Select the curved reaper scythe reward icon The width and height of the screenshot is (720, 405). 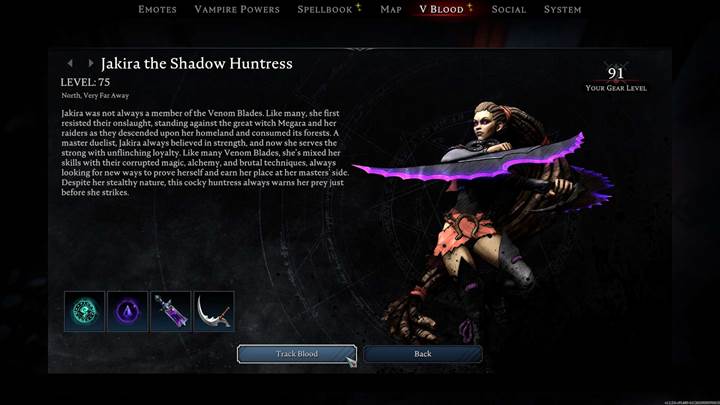coord(214,311)
